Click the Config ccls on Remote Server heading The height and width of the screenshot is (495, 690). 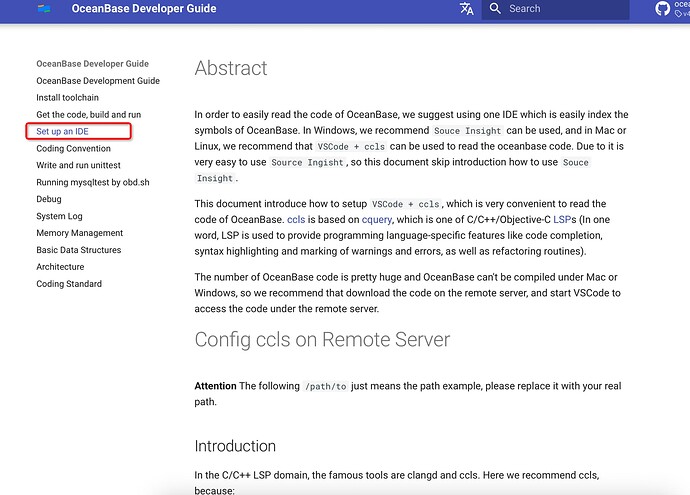[322, 340]
